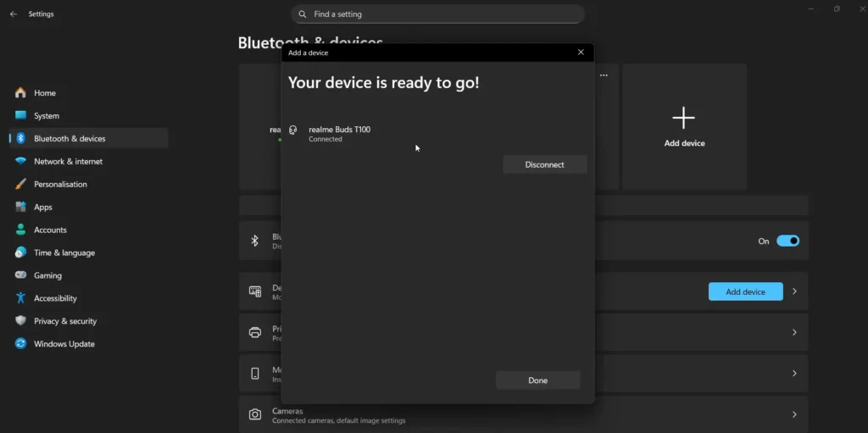Maximize the Settings window
868x433 pixels.
coord(837,8)
